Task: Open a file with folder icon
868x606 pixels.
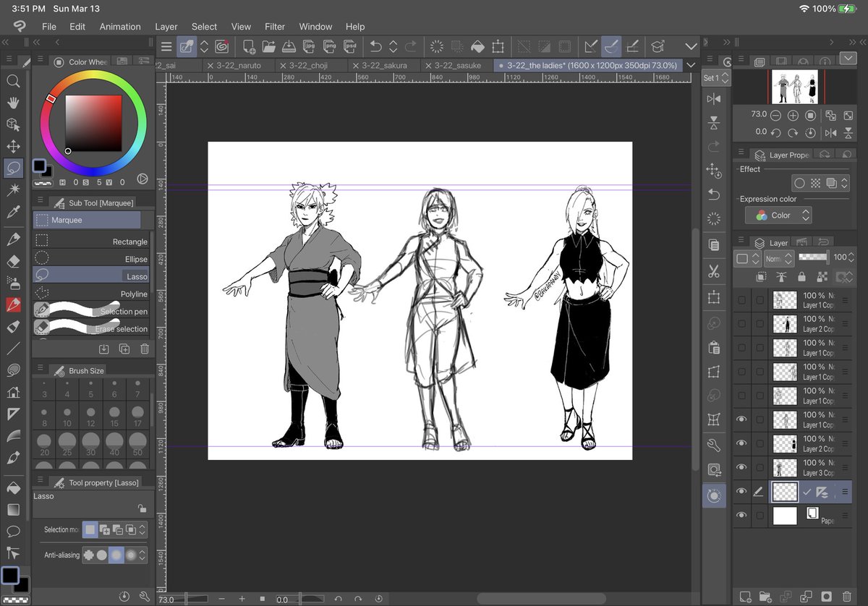Action: click(269, 46)
